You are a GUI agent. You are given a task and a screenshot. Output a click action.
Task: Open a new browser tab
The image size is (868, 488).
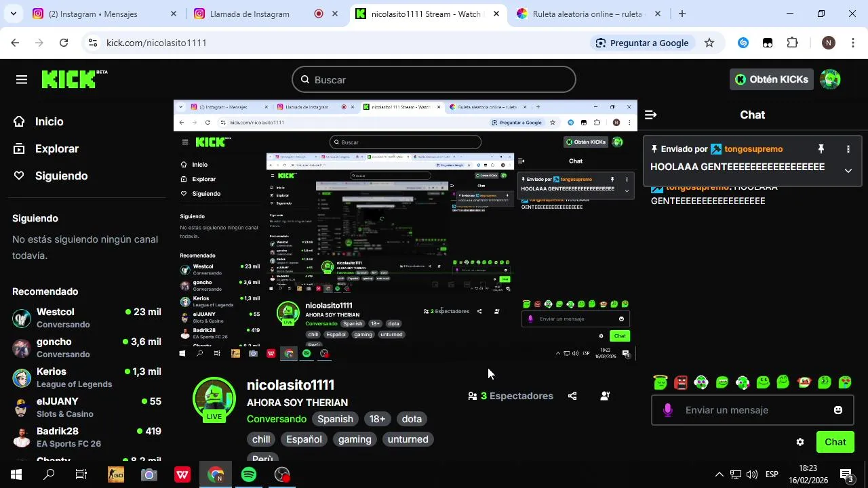tap(682, 14)
